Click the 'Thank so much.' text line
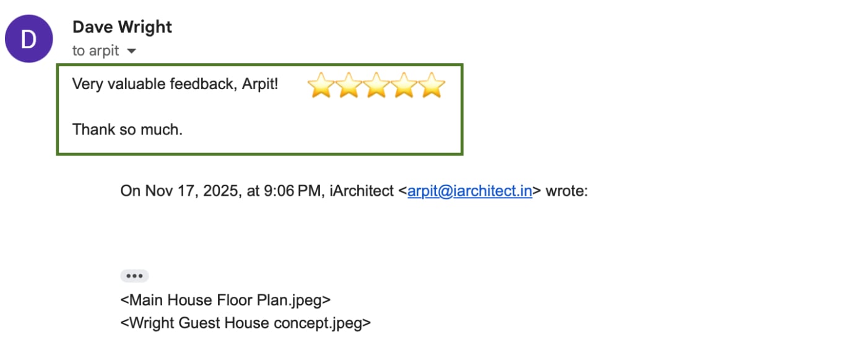 (x=128, y=129)
